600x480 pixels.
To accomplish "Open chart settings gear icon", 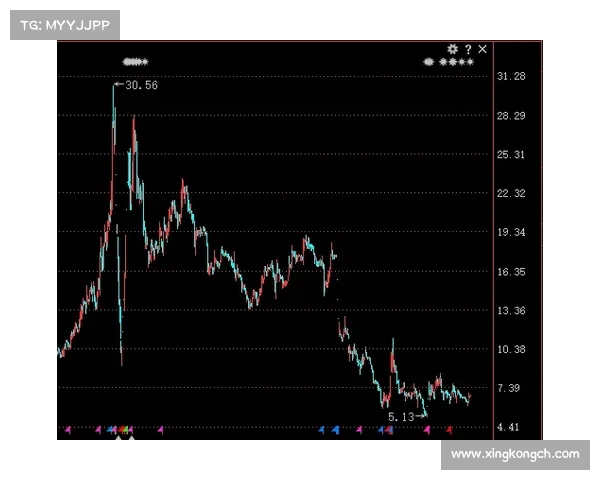I will point(453,49).
